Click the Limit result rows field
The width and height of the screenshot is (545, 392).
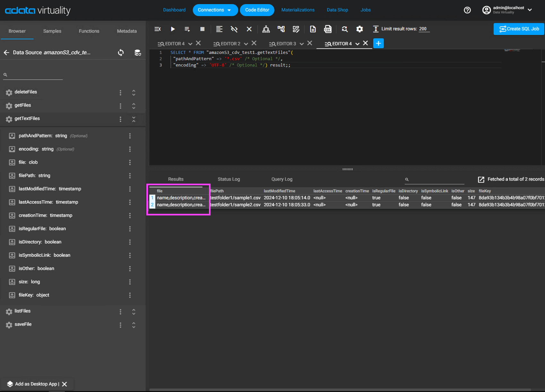pyautogui.click(x=424, y=29)
